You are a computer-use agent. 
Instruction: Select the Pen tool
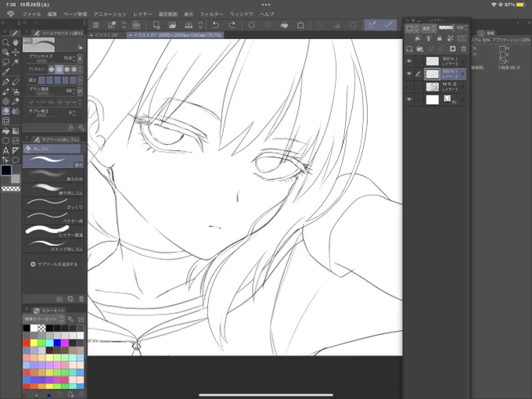pos(5,82)
